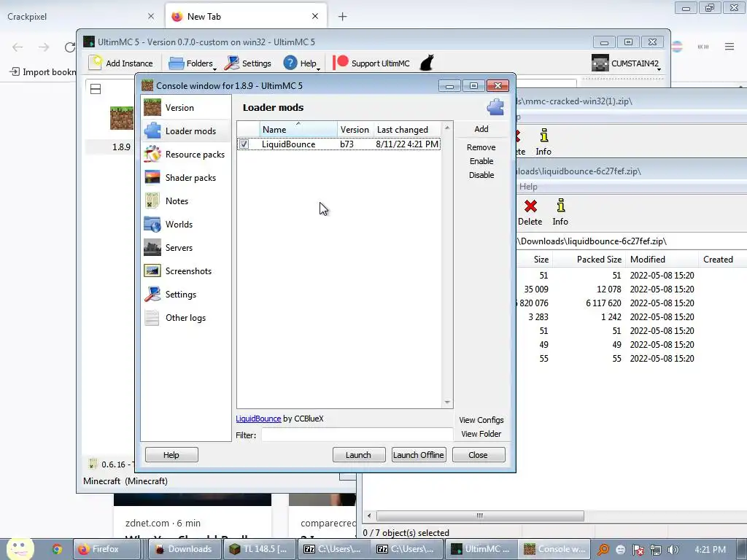The width and height of the screenshot is (747, 560).
Task: Open the CUMSTAIN42 account dropdown
Action: 627,63
